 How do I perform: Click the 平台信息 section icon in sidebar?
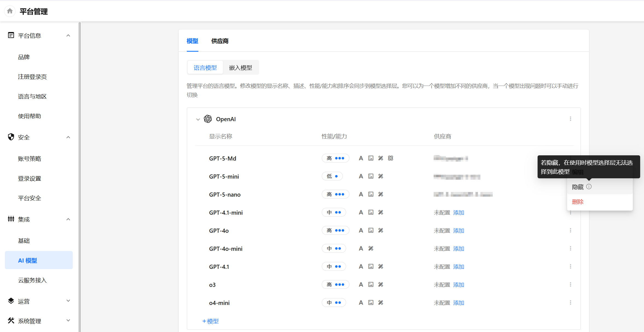point(11,35)
